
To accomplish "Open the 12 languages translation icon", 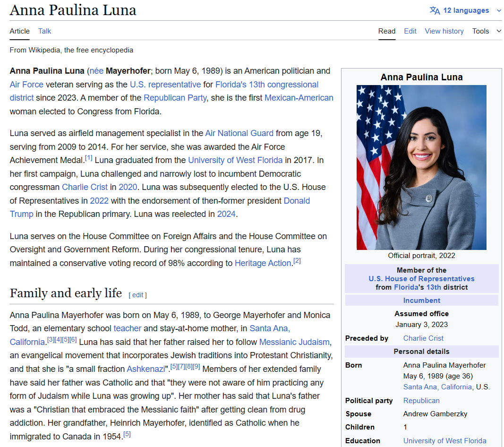I will tap(435, 10).
